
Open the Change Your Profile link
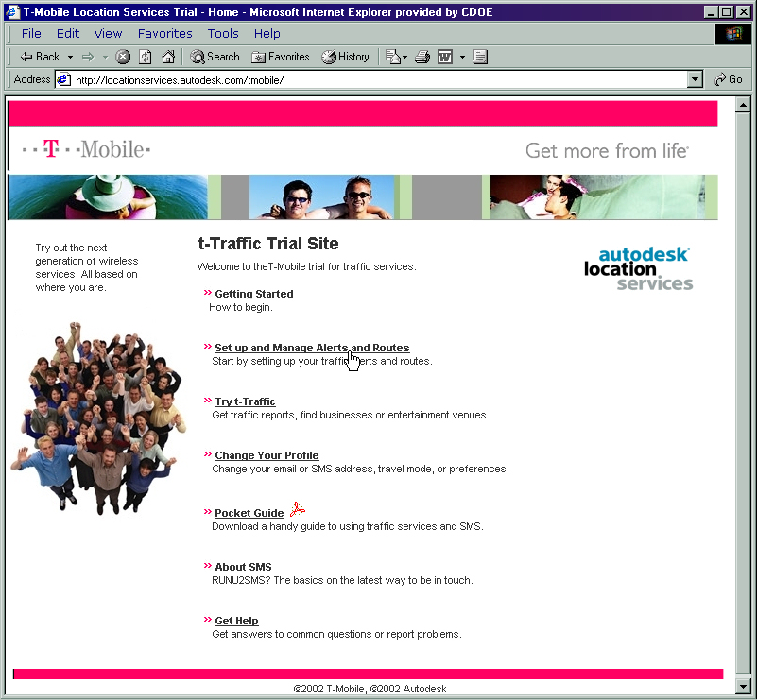coord(267,455)
